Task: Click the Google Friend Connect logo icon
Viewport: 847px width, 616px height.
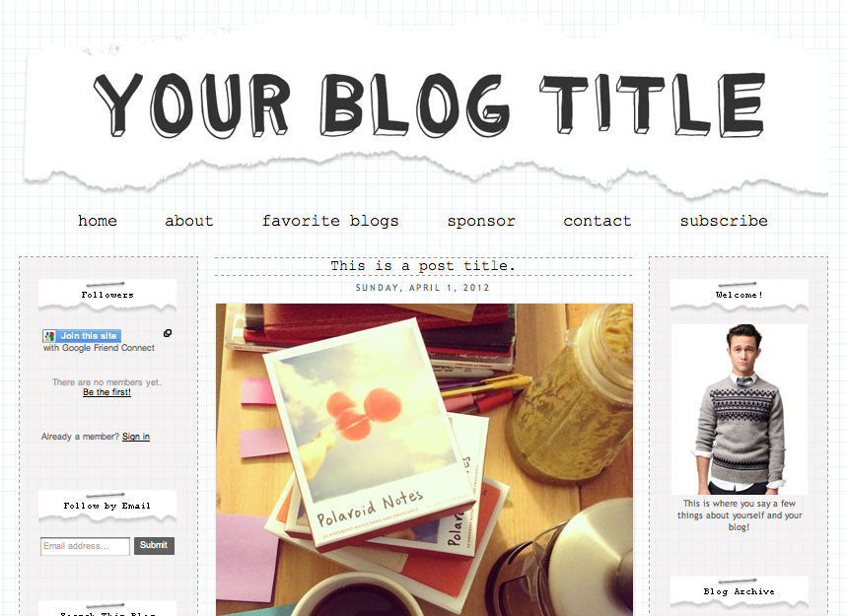Action: click(x=49, y=336)
